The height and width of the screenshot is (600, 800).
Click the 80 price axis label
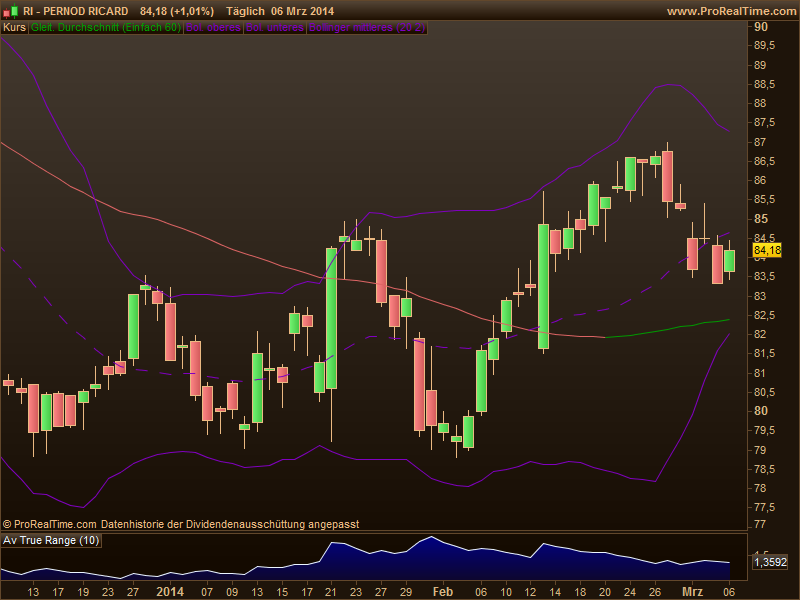coord(761,411)
